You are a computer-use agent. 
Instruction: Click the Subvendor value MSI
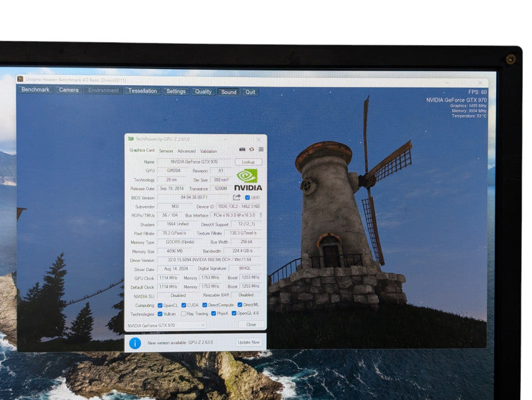(x=175, y=206)
